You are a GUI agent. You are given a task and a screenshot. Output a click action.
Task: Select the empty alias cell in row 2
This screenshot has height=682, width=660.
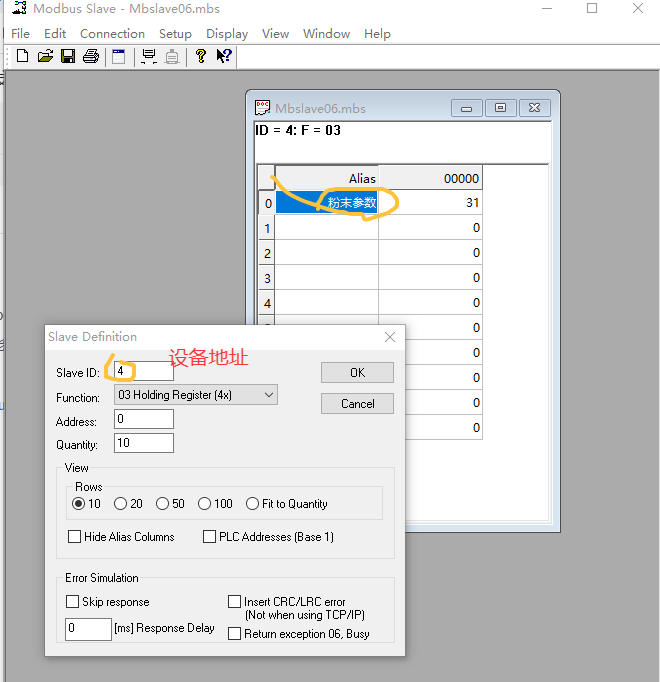click(326, 253)
